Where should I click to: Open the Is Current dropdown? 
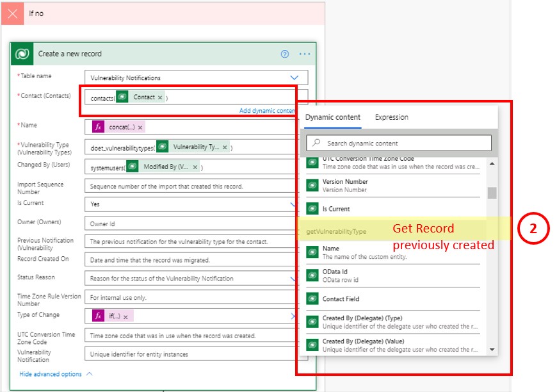293,204
